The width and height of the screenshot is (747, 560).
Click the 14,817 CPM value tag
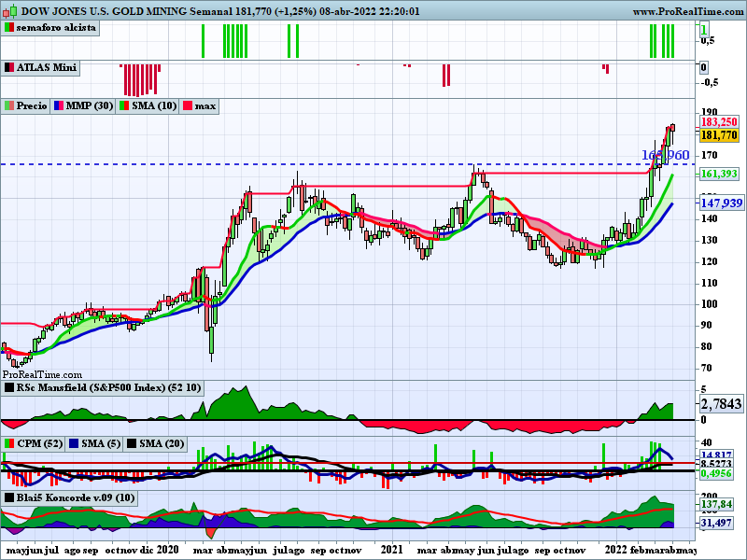coord(716,455)
